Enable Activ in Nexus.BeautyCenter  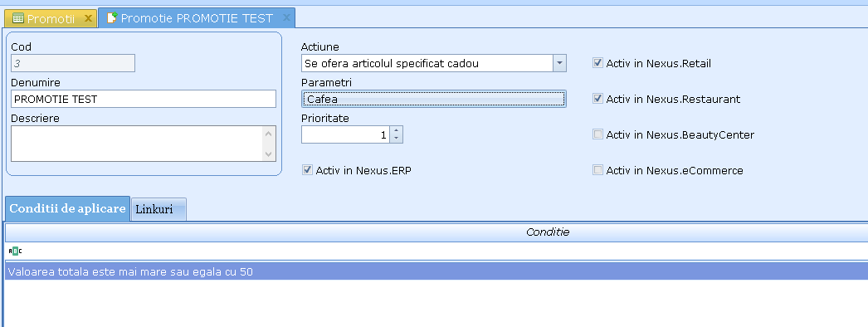tap(597, 134)
